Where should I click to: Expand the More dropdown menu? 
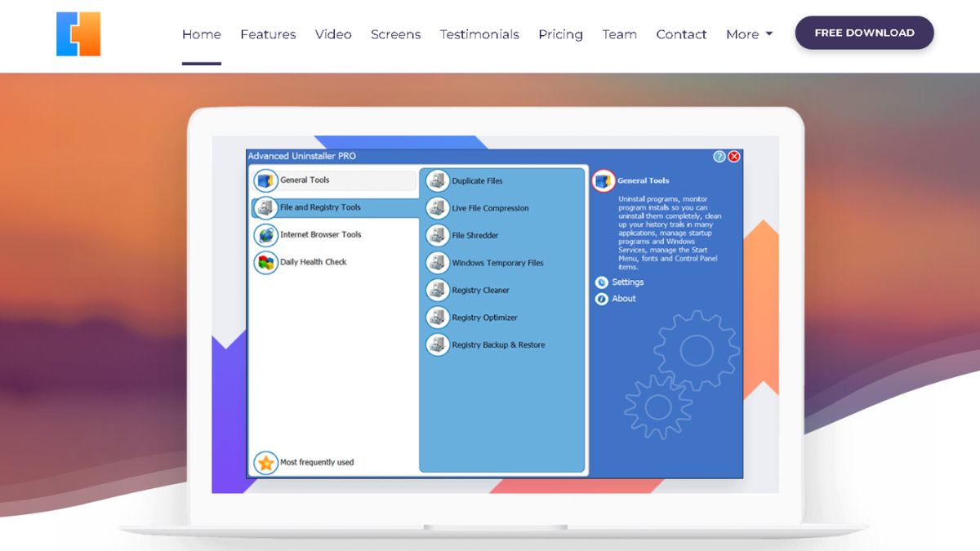point(749,34)
